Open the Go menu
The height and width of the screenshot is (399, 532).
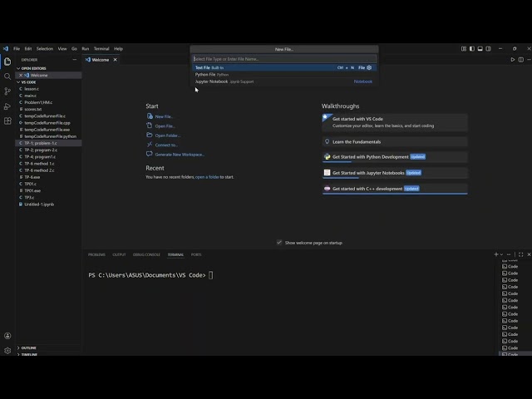tap(74, 49)
